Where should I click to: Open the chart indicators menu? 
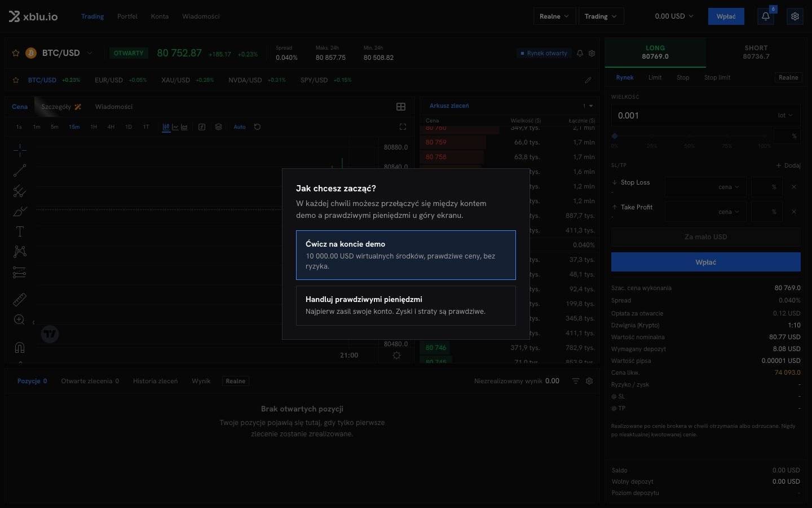click(202, 127)
